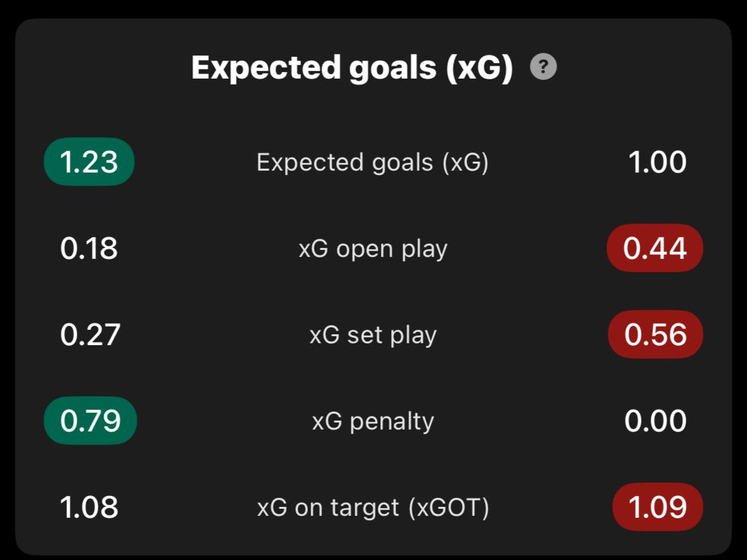The image size is (747, 560).
Task: Click the word Expected in the title
Action: tap(266, 68)
